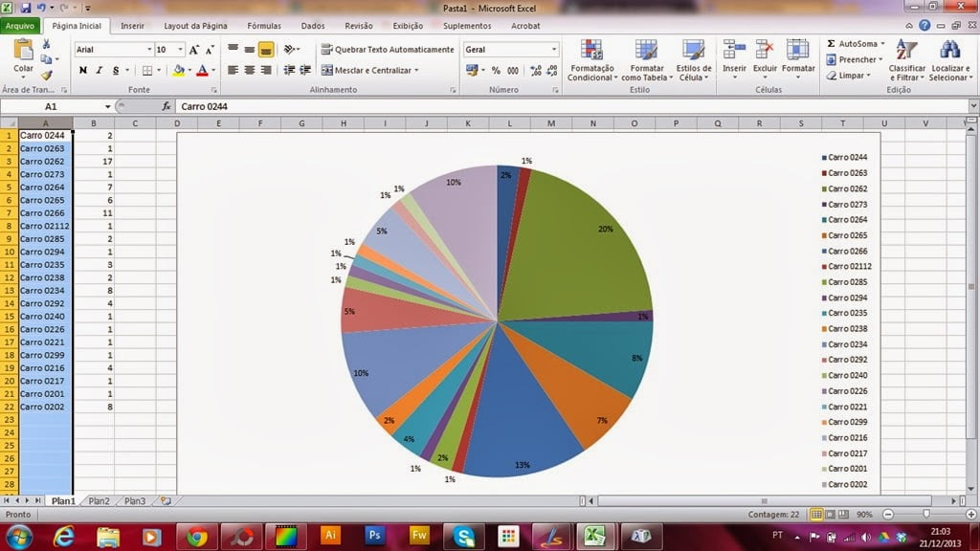Click the Formatar cells button
The height and width of the screenshot is (551, 980).
pyautogui.click(x=798, y=60)
